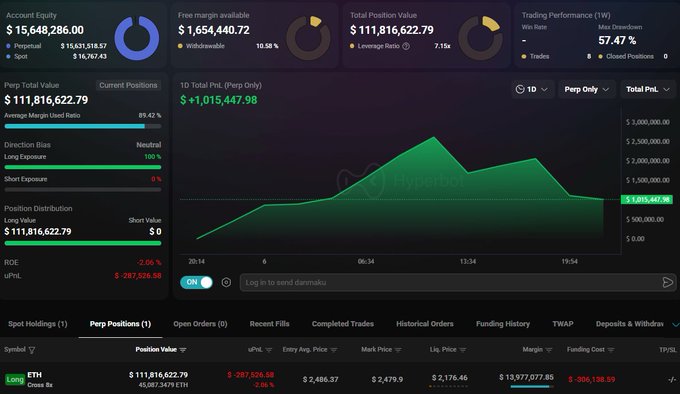Screen dimensions: 680x394
Task: Click the Average Margin Used Ratio bar
Action: pyautogui.click(x=82, y=126)
